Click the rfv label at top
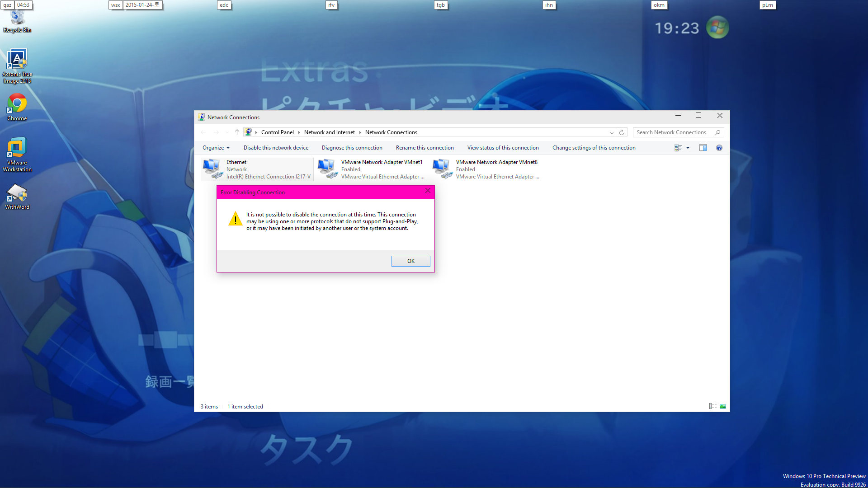Image resolution: width=868 pixels, height=488 pixels. click(x=332, y=5)
